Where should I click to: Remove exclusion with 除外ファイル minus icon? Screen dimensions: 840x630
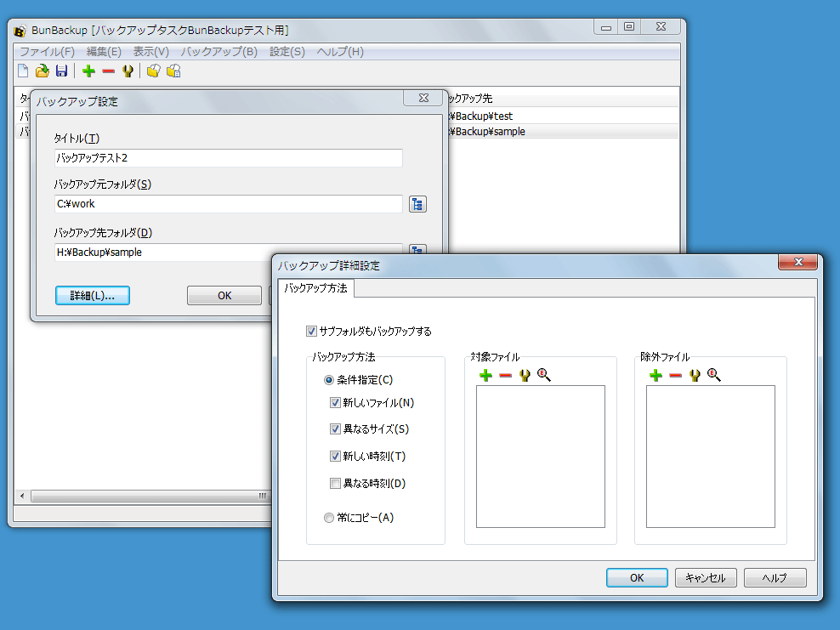[676, 376]
